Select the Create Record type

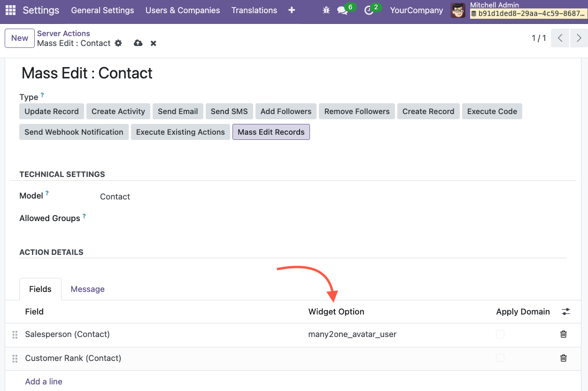point(428,111)
